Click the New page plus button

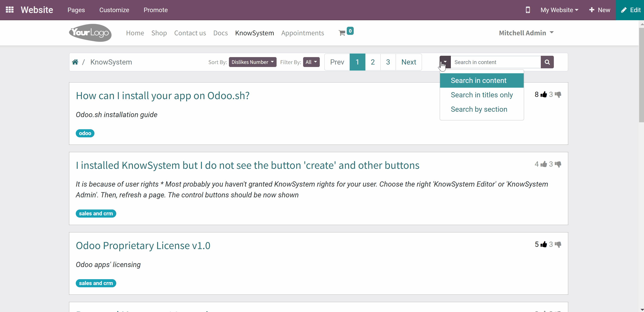coord(599,10)
